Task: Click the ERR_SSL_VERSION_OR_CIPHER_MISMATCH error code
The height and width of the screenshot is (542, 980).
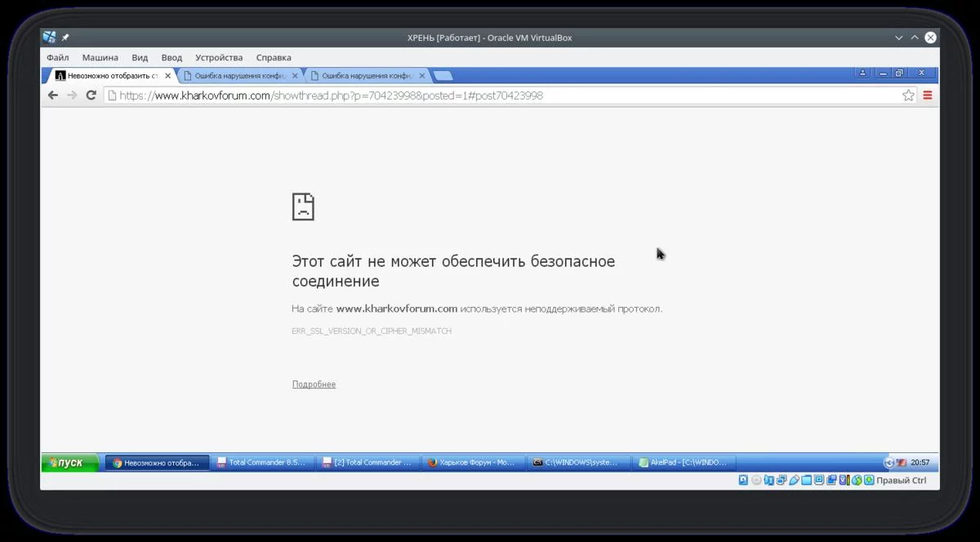Action: 372,331
